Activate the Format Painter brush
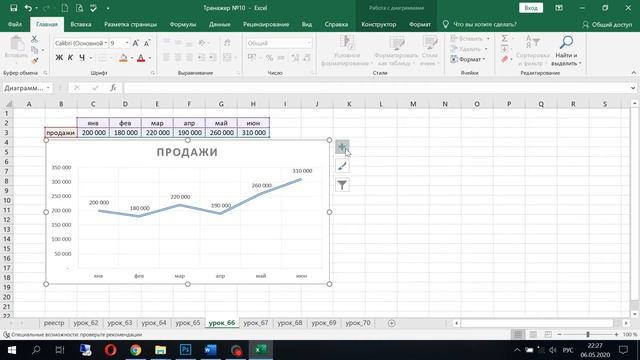 point(35,60)
